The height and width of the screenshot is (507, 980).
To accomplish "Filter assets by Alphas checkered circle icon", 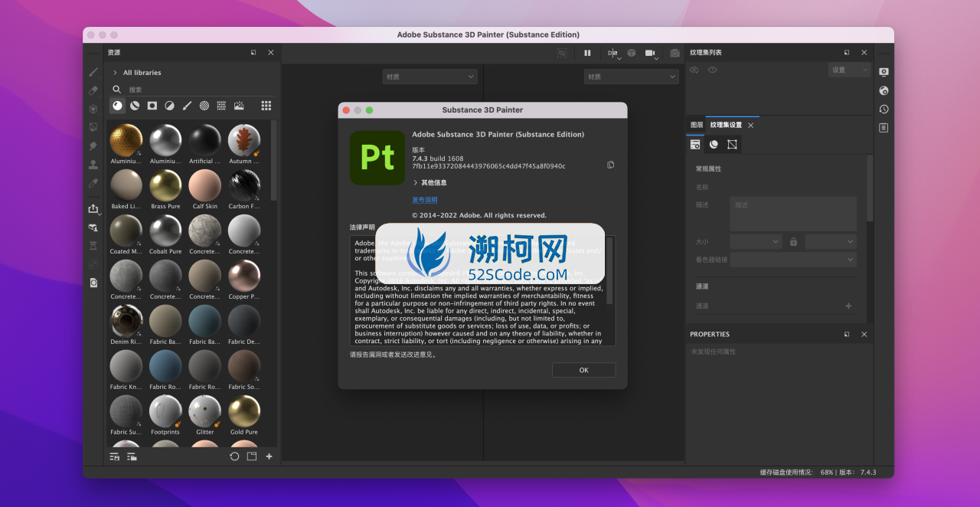I will point(204,106).
